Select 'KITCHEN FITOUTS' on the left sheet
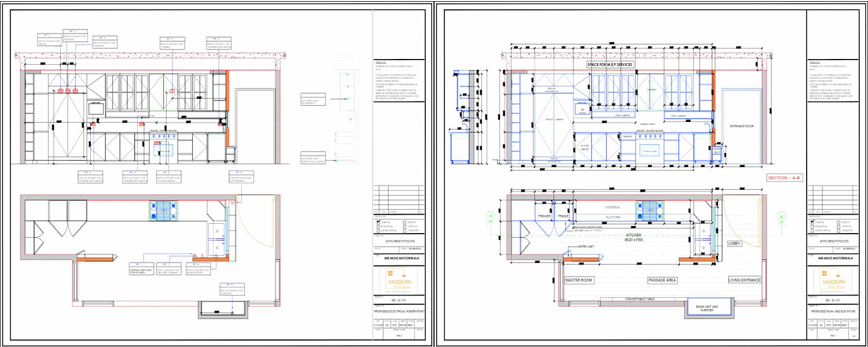 pyautogui.click(x=399, y=241)
